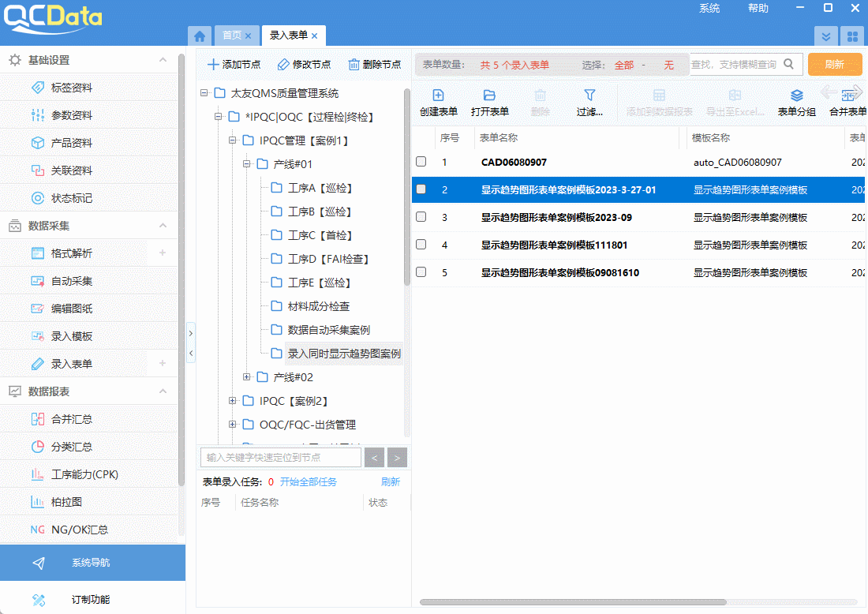Click the Add Node (添加节点) button

tap(234, 65)
